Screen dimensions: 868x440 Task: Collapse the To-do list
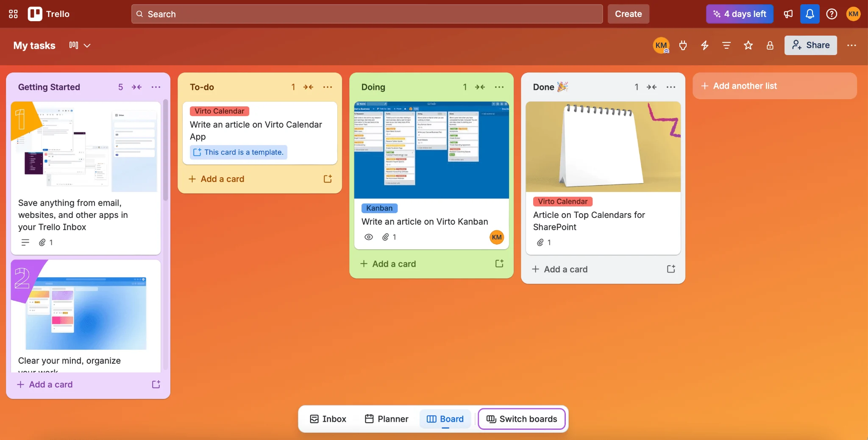(x=308, y=87)
